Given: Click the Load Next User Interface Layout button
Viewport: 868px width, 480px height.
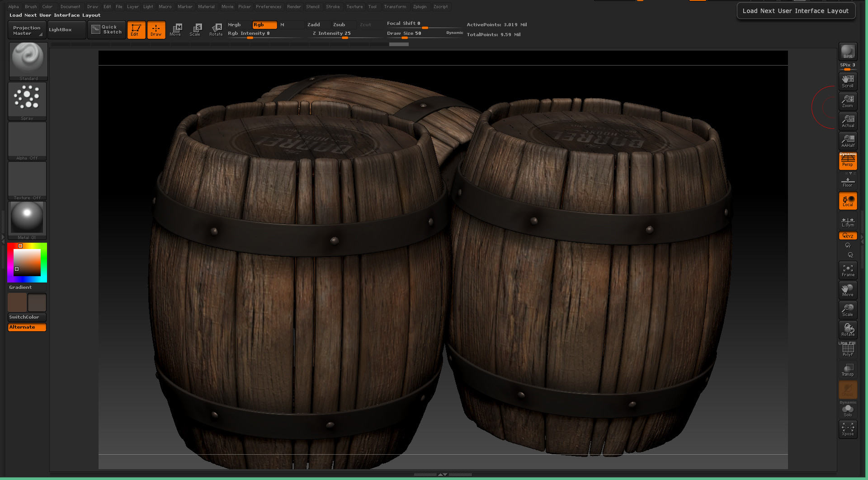Looking at the screenshot, I should click(796, 10).
